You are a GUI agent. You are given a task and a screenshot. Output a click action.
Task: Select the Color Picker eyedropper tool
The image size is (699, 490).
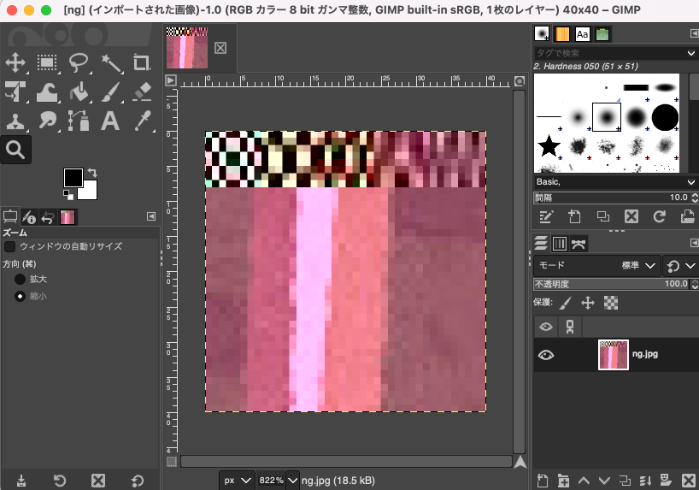(142, 121)
